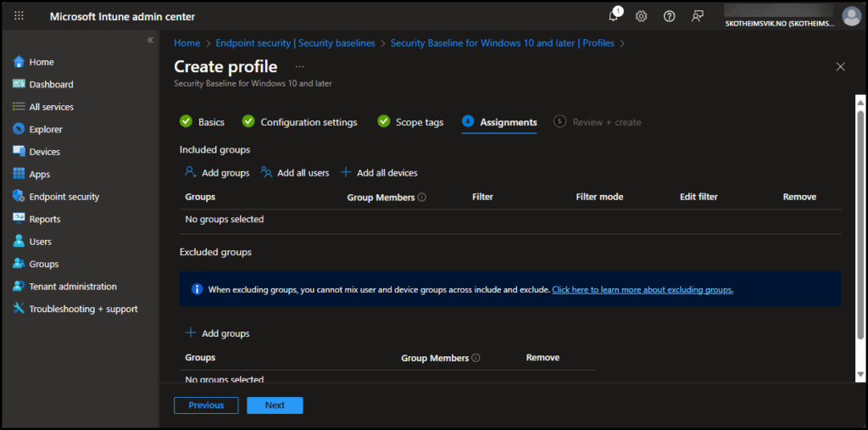Click the Next button
Viewport: 868px width, 430px height.
pos(275,405)
